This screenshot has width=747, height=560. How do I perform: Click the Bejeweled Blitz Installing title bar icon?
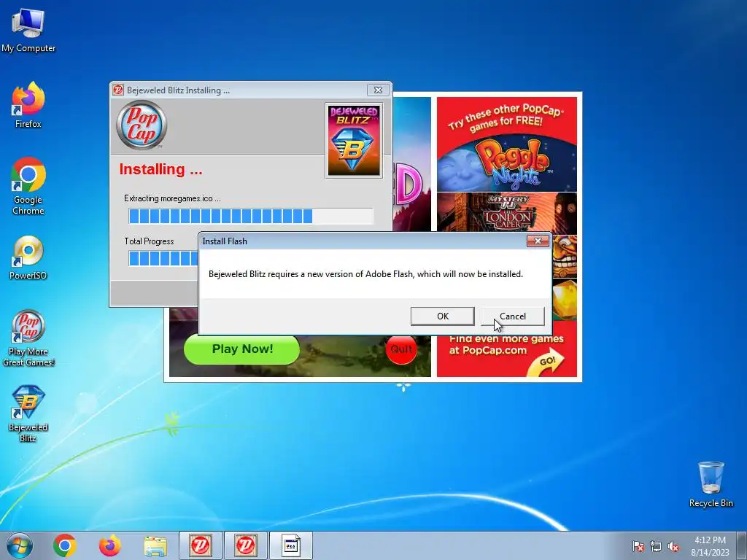(x=118, y=90)
